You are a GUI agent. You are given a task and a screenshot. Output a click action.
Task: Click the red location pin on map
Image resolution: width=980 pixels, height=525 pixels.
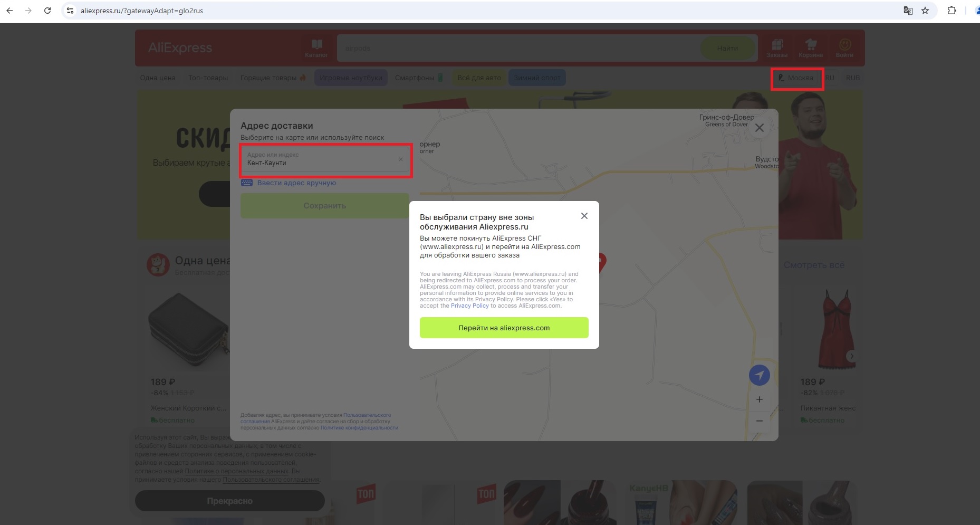point(602,263)
